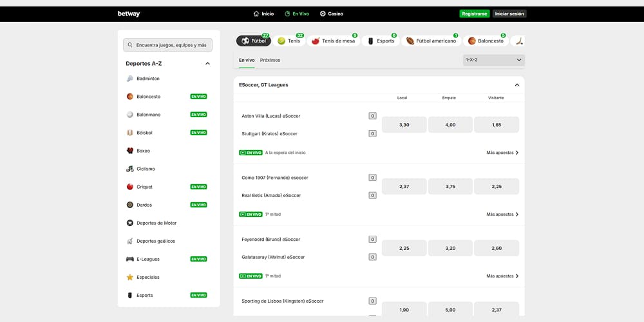The width and height of the screenshot is (644, 322).
Task: Open Más apuestas for Feyenoord match
Action: pos(503,276)
